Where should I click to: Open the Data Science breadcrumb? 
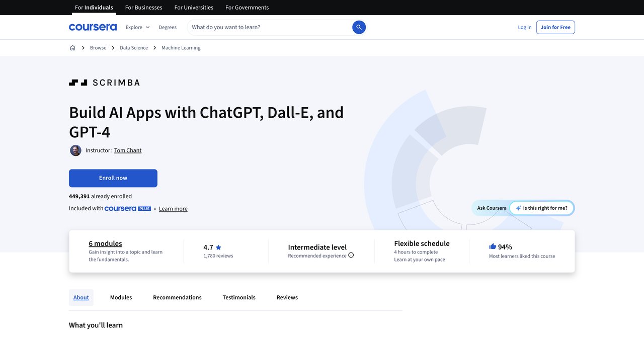[134, 48]
